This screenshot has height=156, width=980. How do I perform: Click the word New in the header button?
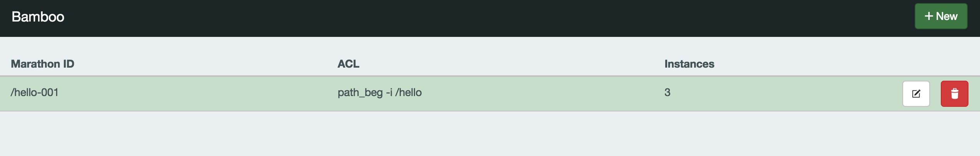pyautogui.click(x=947, y=16)
